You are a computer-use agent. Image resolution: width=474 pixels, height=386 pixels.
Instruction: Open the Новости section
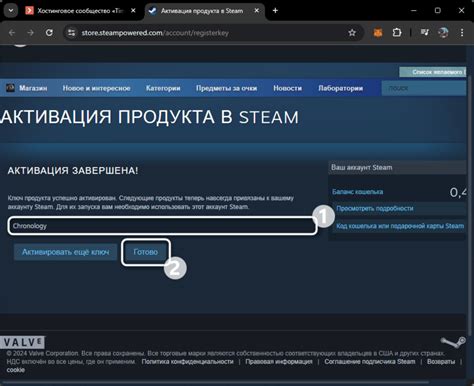tap(287, 88)
